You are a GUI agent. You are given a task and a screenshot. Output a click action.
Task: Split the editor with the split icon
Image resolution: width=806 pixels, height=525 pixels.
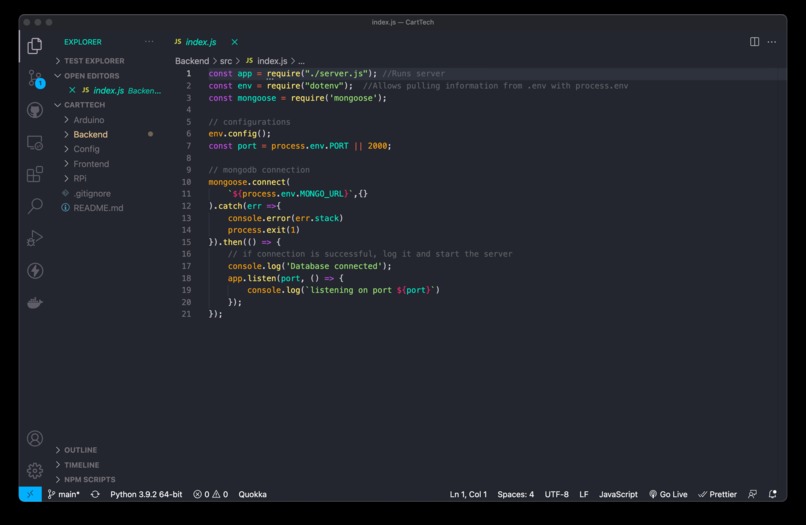(x=754, y=42)
